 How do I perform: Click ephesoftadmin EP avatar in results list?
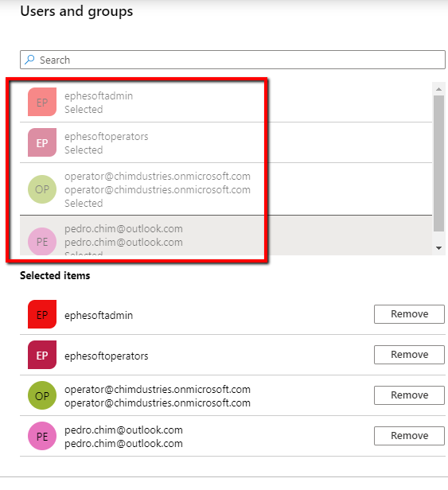coord(42,102)
